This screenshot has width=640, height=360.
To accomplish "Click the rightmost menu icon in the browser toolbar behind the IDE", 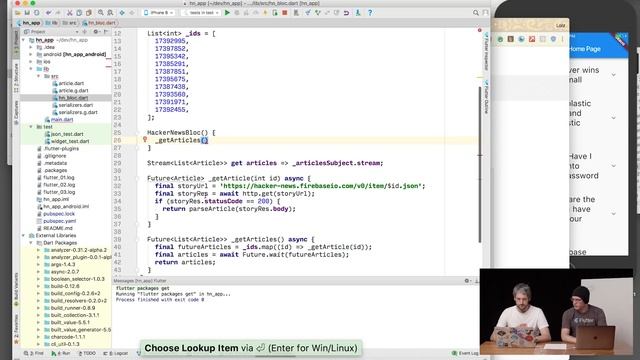I will (x=562, y=39).
